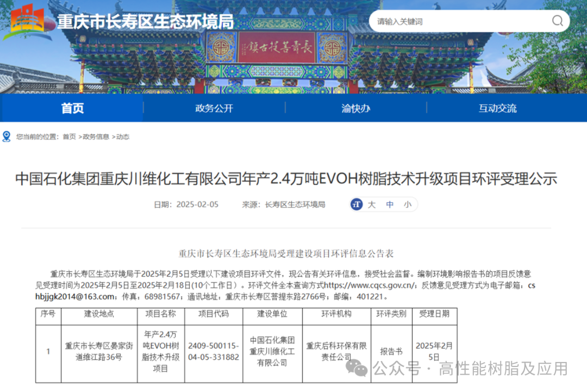Set font size to 大
Image resolution: width=587 pixels, height=392 pixels.
(371, 204)
